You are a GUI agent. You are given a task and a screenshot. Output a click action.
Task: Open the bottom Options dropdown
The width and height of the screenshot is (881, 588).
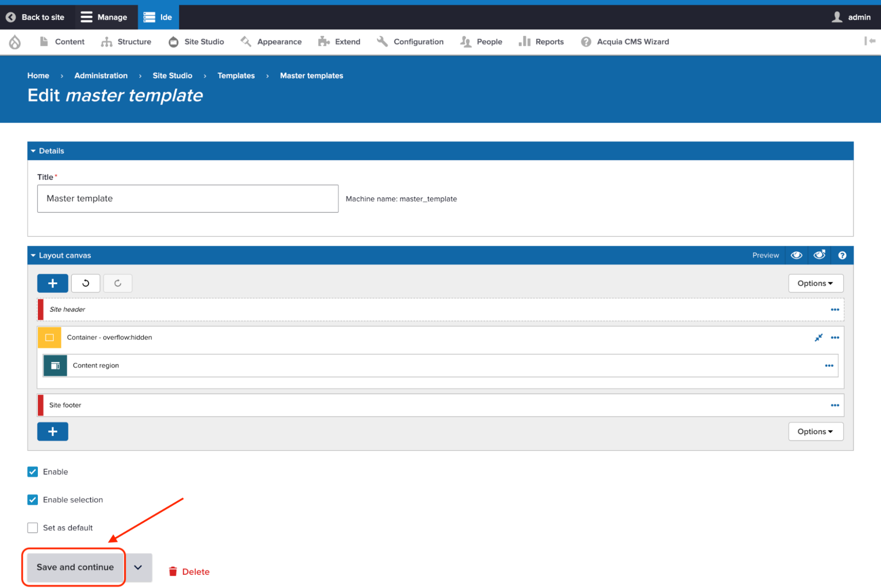tap(815, 432)
